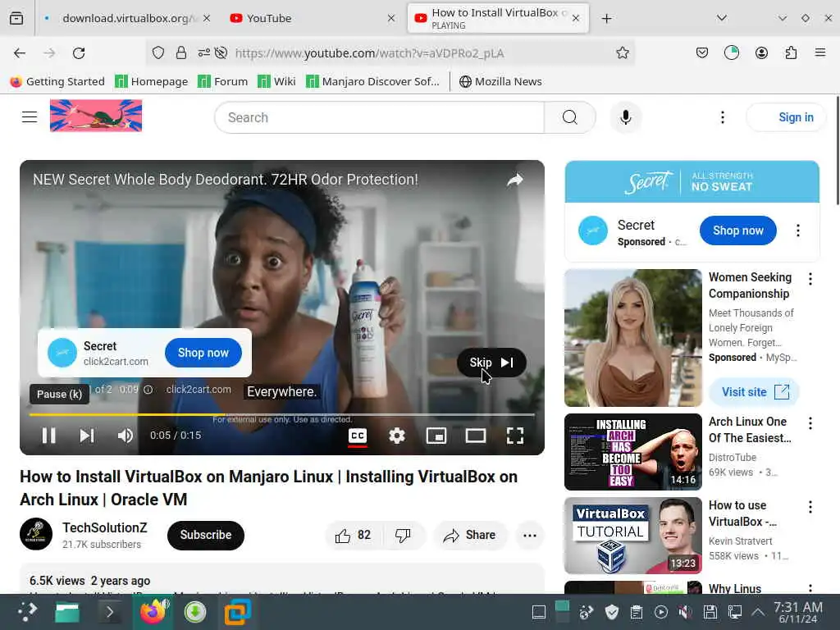Image resolution: width=840 pixels, height=630 pixels.
Task: Open options menu for Secret sponsored ad
Action: pos(797,231)
